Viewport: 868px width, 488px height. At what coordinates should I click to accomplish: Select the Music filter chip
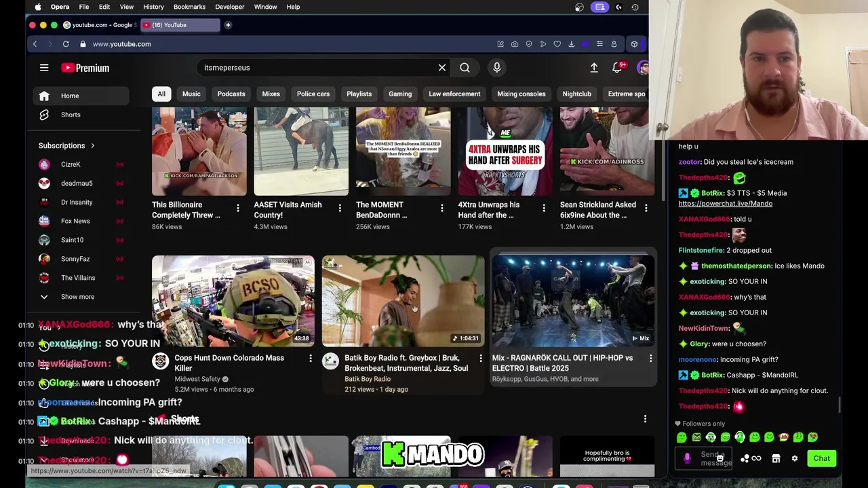tap(191, 94)
